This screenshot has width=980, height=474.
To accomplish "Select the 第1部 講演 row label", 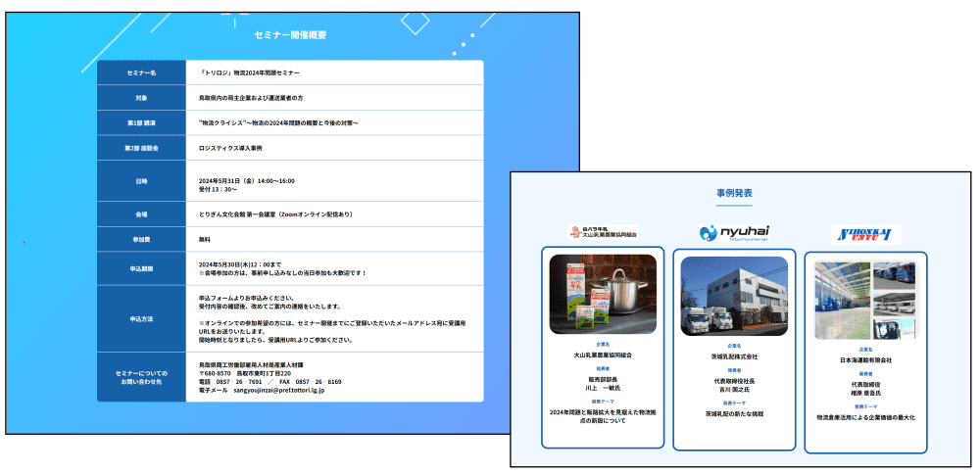I will pos(141,123).
